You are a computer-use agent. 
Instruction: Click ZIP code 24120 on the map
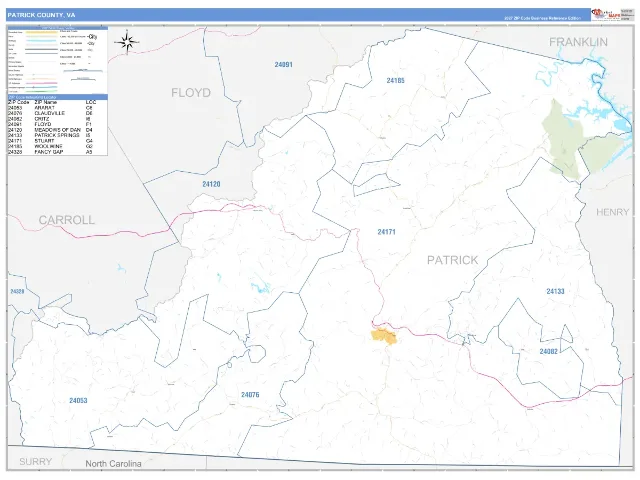click(211, 184)
